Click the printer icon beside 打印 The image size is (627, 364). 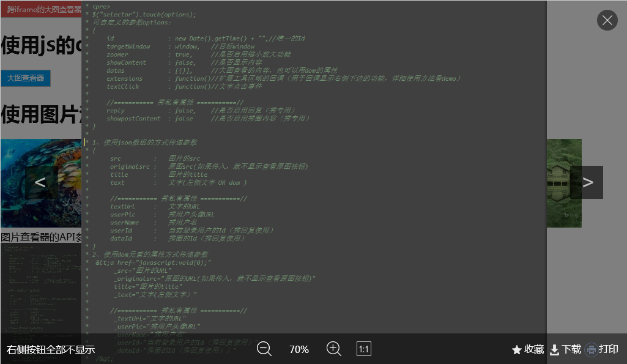click(x=592, y=350)
